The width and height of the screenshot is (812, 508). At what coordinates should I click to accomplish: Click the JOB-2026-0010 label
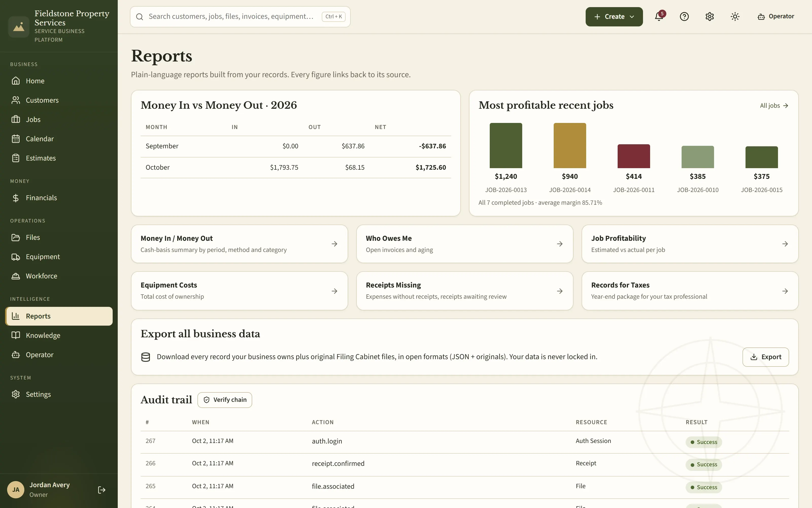pos(698,190)
